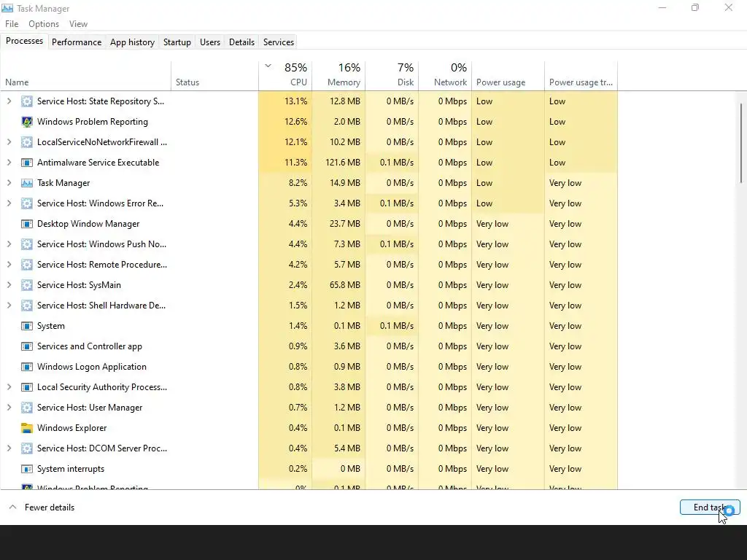Sort by the Name column header
747x560 pixels.
86,75
